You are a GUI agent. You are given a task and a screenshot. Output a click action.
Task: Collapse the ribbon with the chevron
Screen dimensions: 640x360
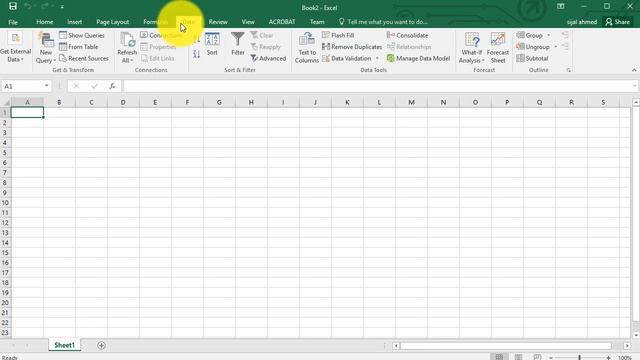pyautogui.click(x=634, y=70)
